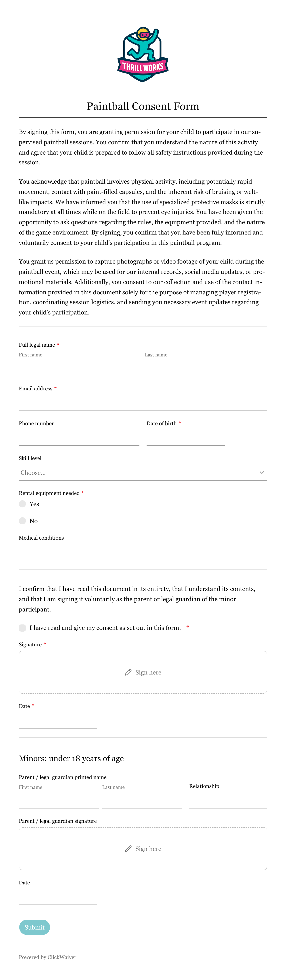Click the guardian First name field
The height and width of the screenshot is (980, 286).
tap(59, 801)
